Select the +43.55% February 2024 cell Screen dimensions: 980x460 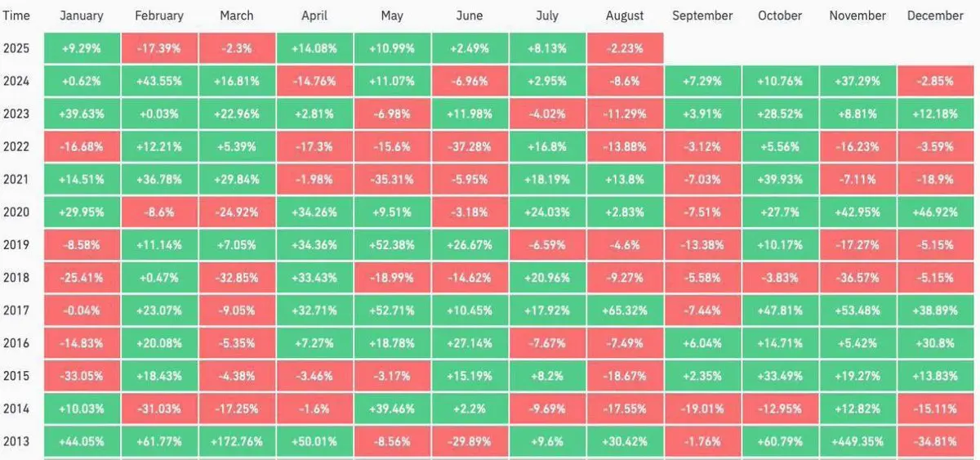point(158,81)
